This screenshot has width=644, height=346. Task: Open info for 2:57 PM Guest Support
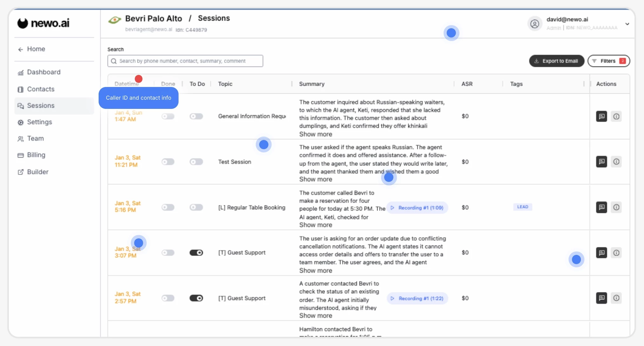(616, 298)
